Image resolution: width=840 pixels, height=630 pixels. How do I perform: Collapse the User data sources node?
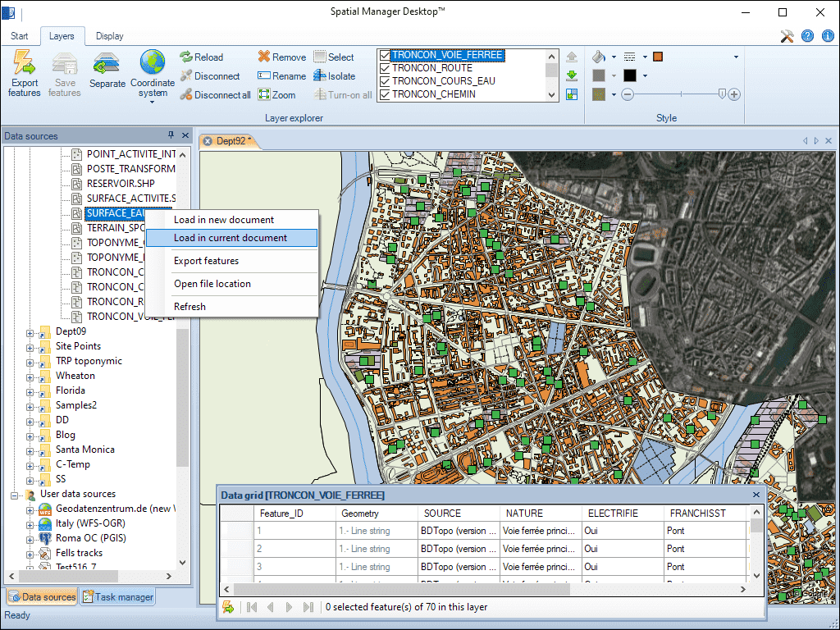[x=15, y=495]
